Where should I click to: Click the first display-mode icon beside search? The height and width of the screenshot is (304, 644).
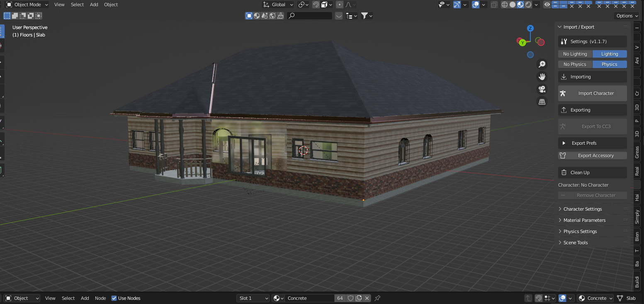249,16
